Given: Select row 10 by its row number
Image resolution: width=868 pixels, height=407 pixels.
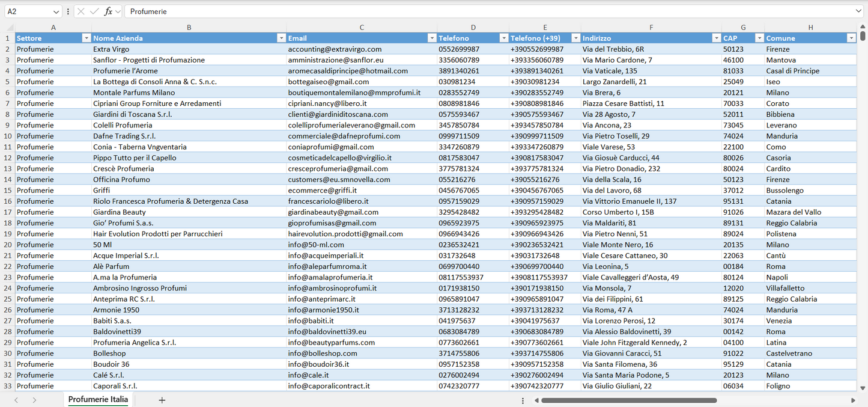Looking at the screenshot, I should tap(7, 136).
